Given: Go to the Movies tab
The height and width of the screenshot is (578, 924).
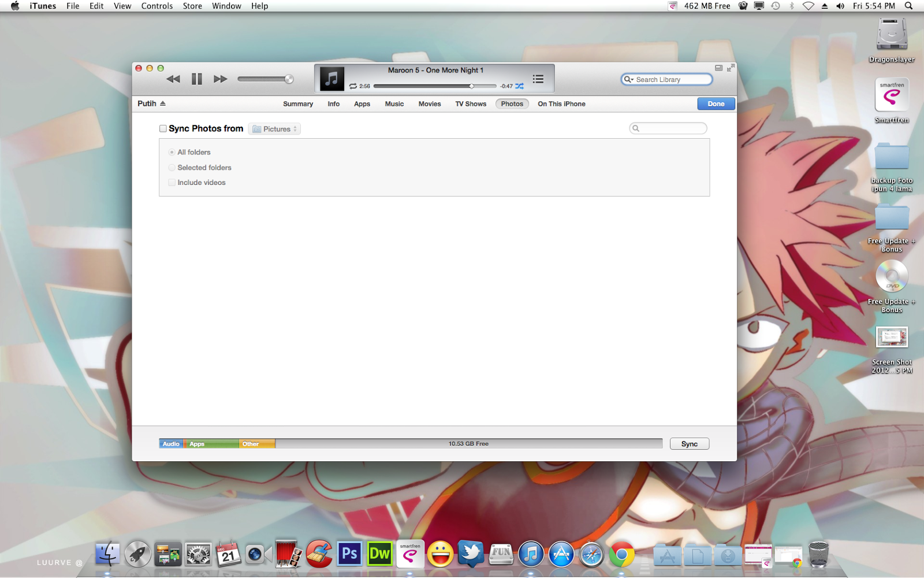Looking at the screenshot, I should [x=430, y=104].
